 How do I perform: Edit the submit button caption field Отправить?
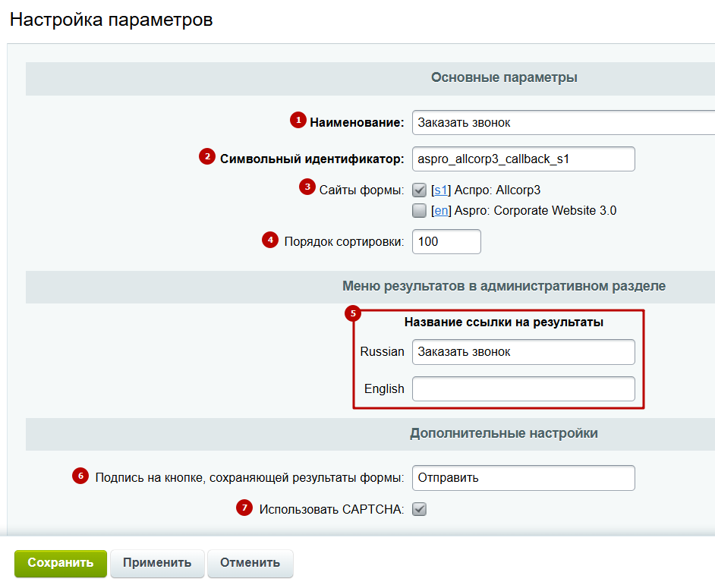(x=523, y=478)
